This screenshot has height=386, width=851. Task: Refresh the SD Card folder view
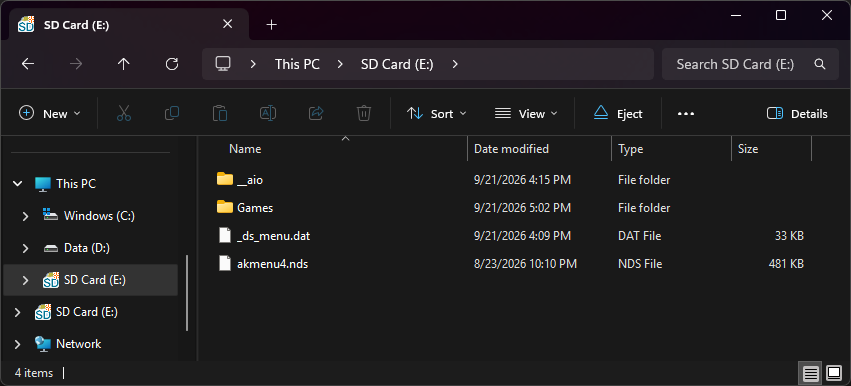click(x=172, y=64)
